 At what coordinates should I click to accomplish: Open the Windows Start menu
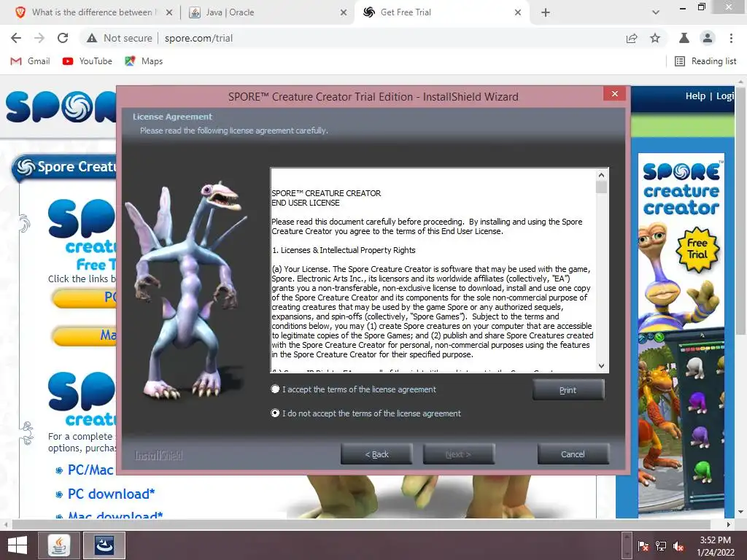tap(18, 545)
